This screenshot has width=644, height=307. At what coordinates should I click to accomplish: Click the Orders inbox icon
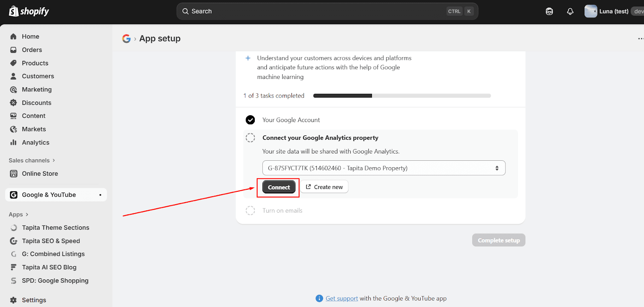point(13,50)
